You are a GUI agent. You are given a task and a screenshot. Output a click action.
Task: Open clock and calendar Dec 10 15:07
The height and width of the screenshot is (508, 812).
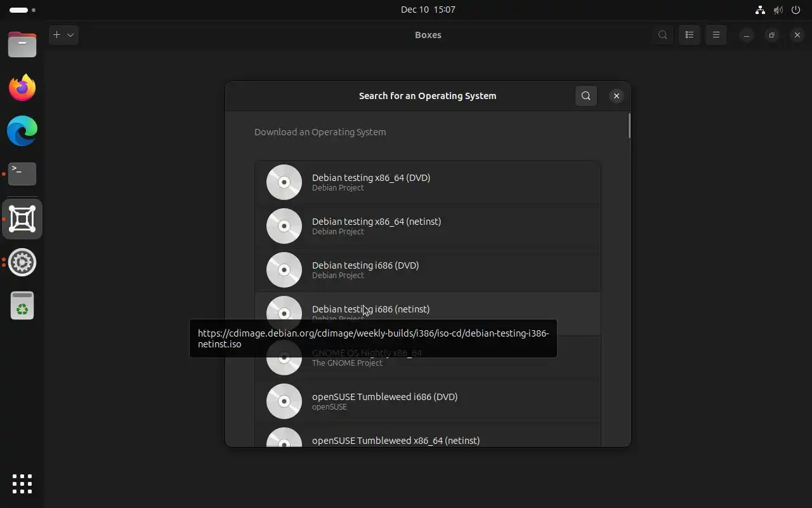coord(428,10)
